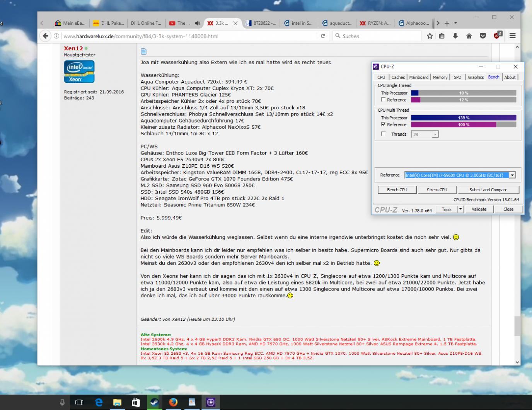Screen dimensions: 532x410
Task: Open the bookmarks list icon
Action: point(442,36)
